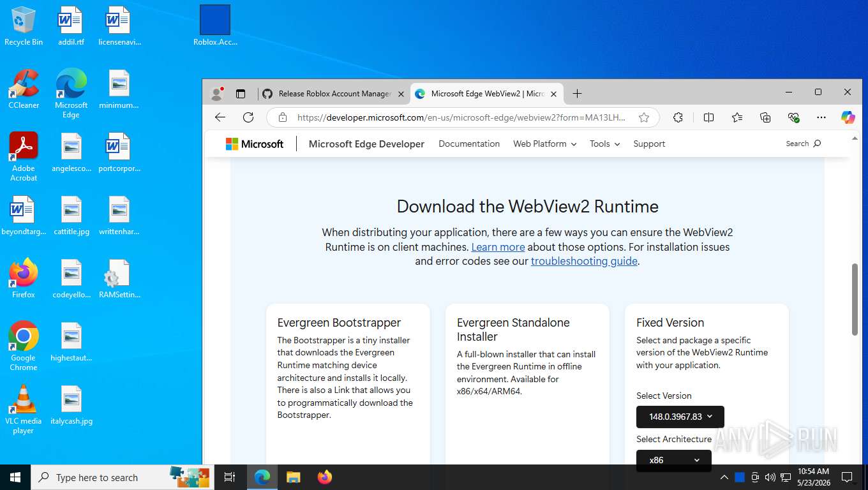Expand the Web Platform menu
Viewport: 868px width, 490px height.
544,144
